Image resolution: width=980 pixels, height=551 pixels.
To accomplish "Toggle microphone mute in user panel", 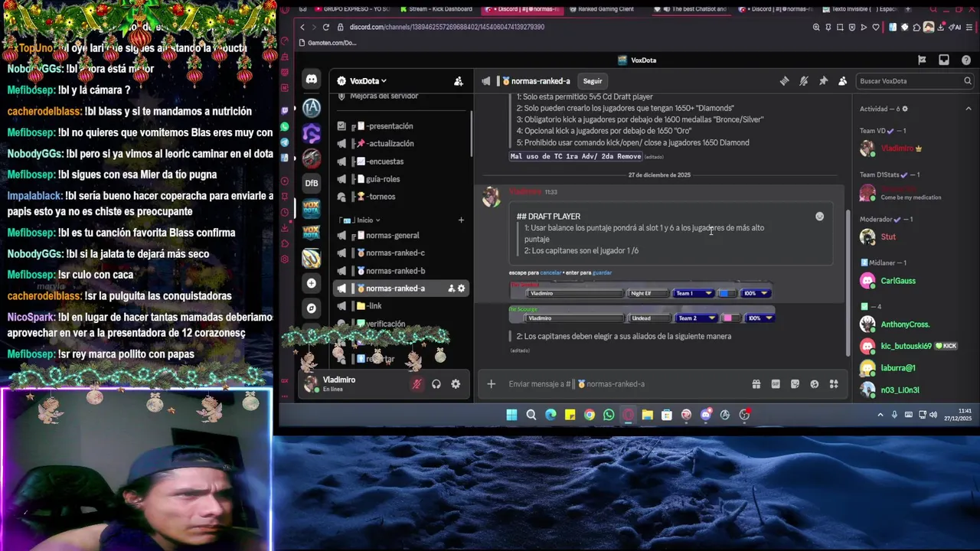I will coord(416,384).
